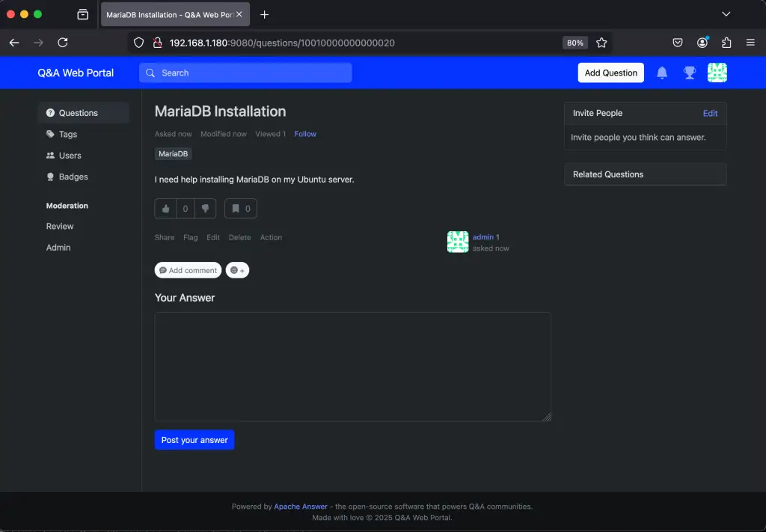The height and width of the screenshot is (532, 766).
Task: Visit the Apache Answer link
Action: (300, 506)
